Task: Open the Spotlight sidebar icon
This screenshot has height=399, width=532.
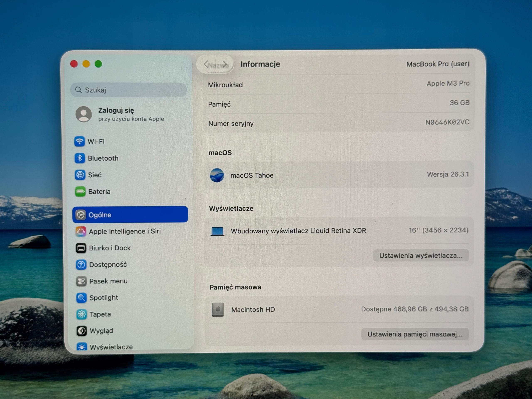Action: (x=81, y=298)
